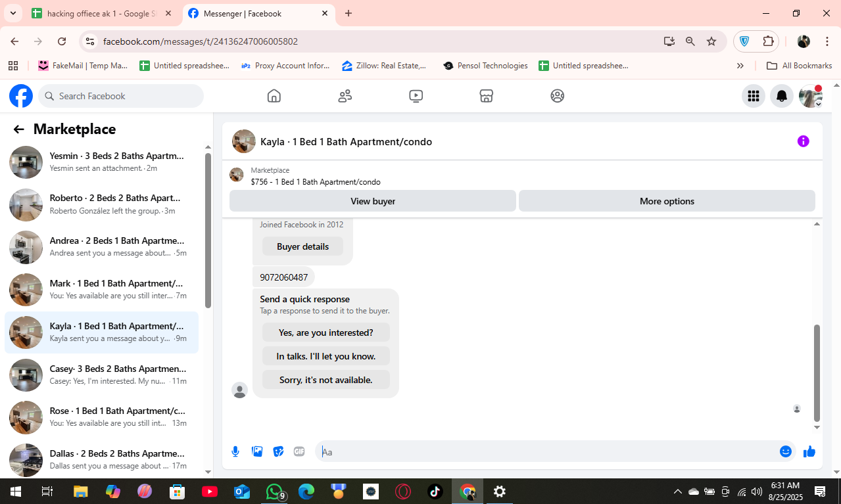Image resolution: width=841 pixels, height=504 pixels.
Task: Open the install app icon in address bar
Action: point(669,41)
